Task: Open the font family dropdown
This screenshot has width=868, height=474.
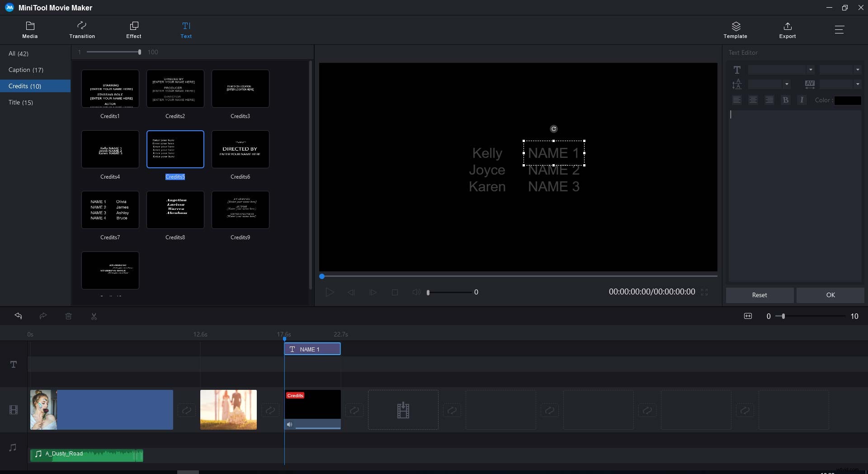Action: click(811, 70)
